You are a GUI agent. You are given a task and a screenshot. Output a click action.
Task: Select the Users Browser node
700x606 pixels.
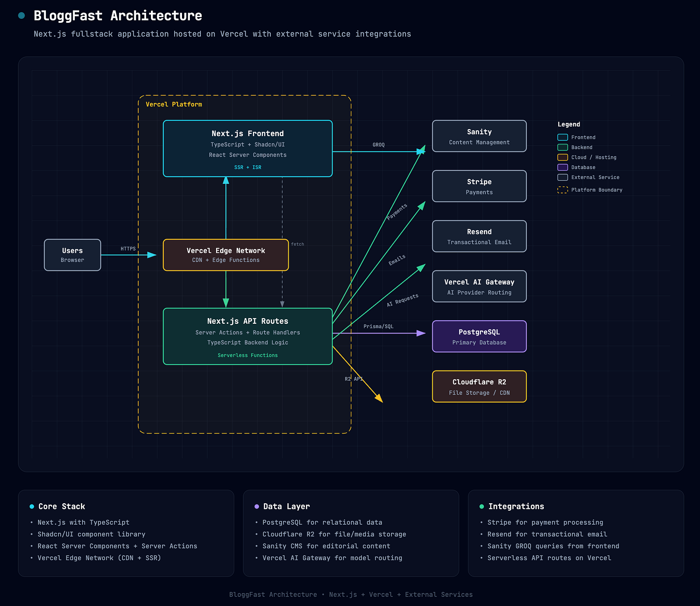[73, 255]
